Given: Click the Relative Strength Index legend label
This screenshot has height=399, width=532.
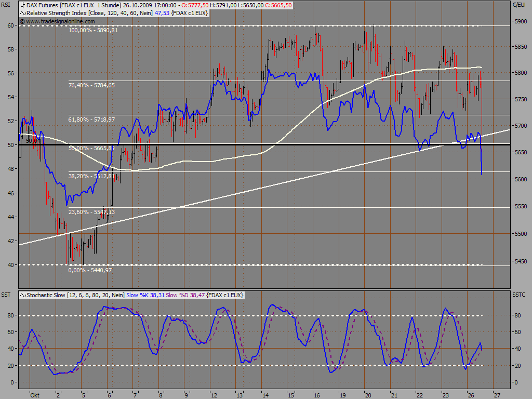Looking at the screenshot, I should tap(90, 13).
